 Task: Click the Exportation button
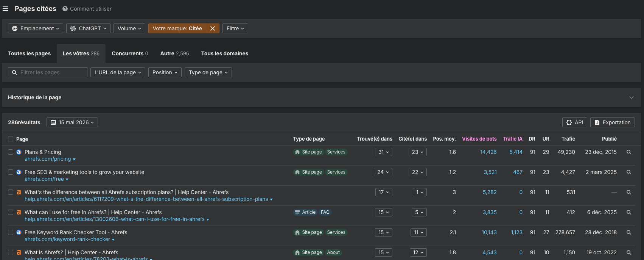point(613,122)
